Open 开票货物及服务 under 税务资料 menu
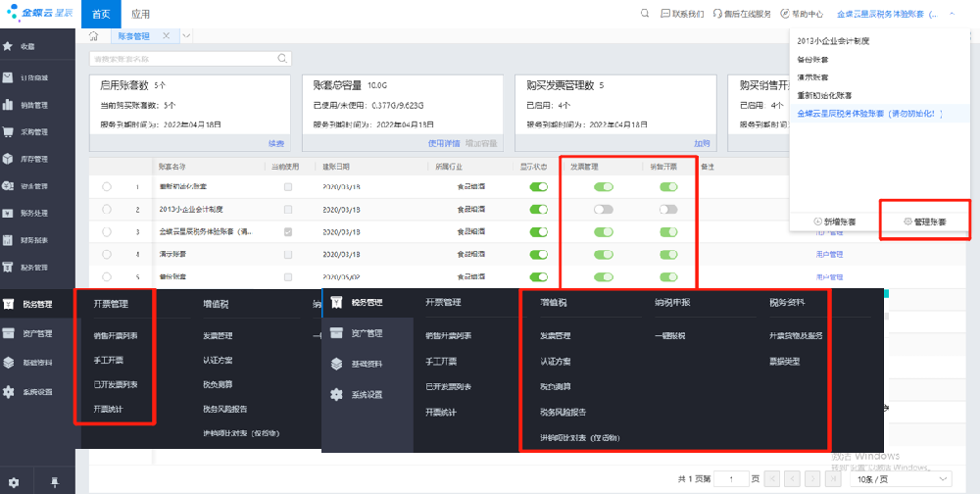This screenshot has width=980, height=494. [796, 336]
